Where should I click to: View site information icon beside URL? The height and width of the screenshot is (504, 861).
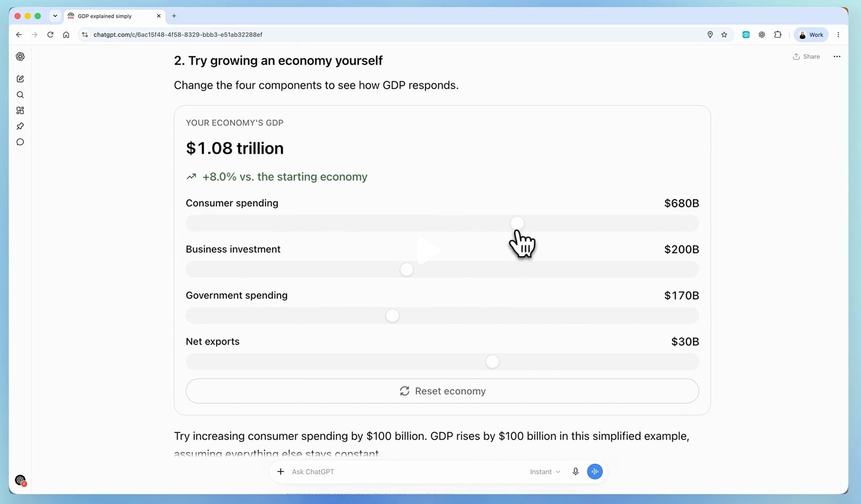85,35
